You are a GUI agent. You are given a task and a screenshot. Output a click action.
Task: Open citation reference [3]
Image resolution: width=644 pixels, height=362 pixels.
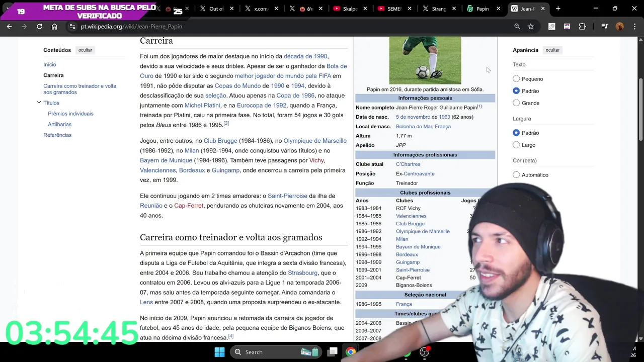226,123
